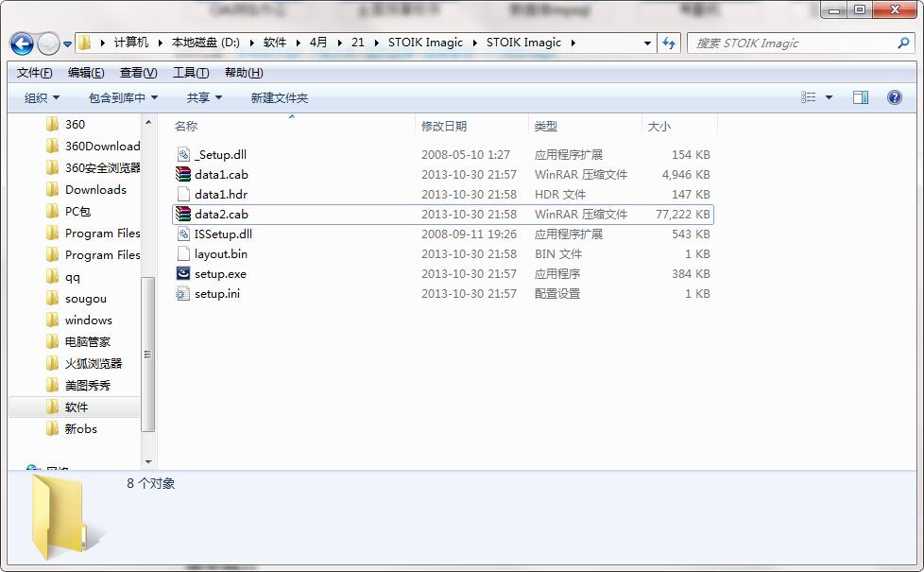Viewport: 924px width, 572px height.
Task: Click 本地磁盘 (D:) in the breadcrumb
Action: [x=206, y=43]
